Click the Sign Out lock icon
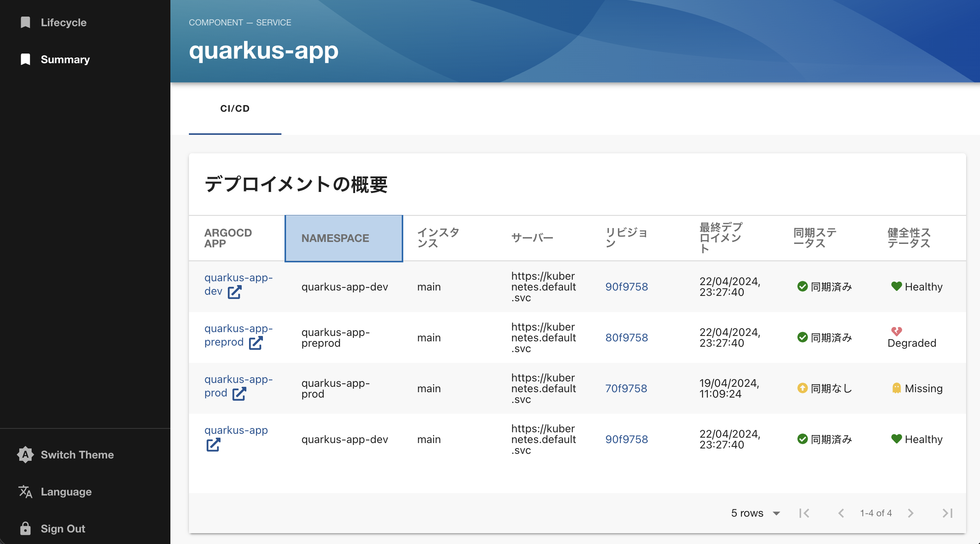This screenshot has height=544, width=980. click(x=25, y=529)
